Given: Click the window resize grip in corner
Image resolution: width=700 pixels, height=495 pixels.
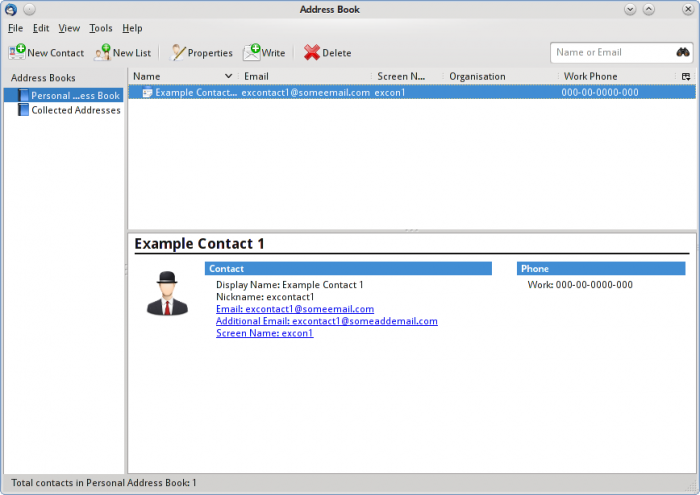Looking at the screenshot, I should [x=690, y=485].
